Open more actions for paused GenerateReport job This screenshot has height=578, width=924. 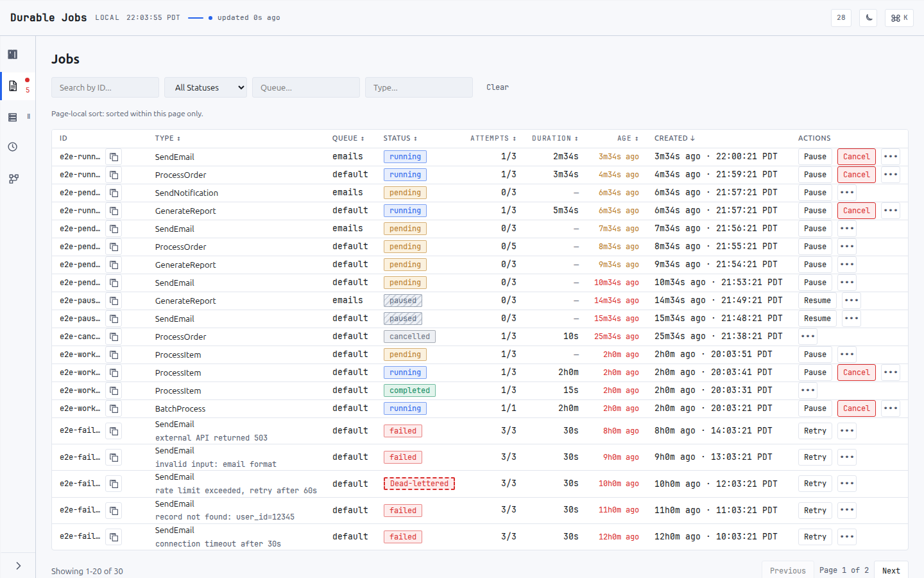pyautogui.click(x=851, y=301)
